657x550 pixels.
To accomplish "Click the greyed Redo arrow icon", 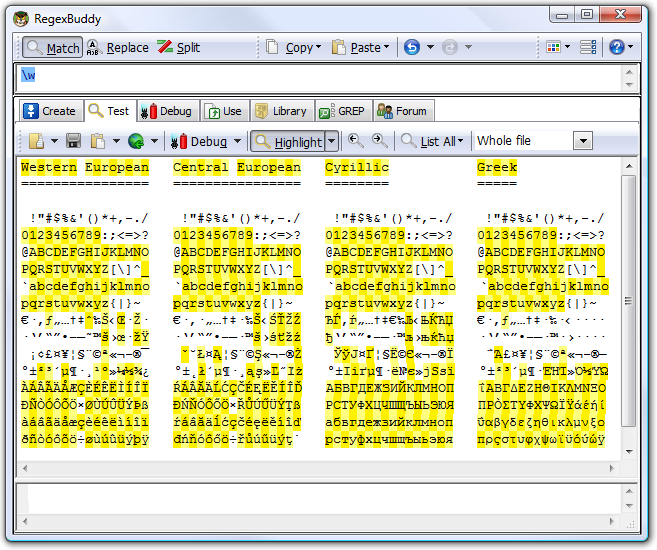I will tap(450, 47).
